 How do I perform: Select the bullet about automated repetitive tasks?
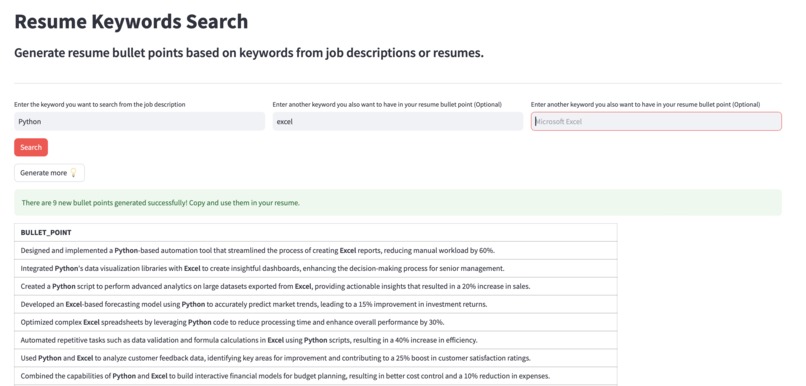[x=316, y=340]
